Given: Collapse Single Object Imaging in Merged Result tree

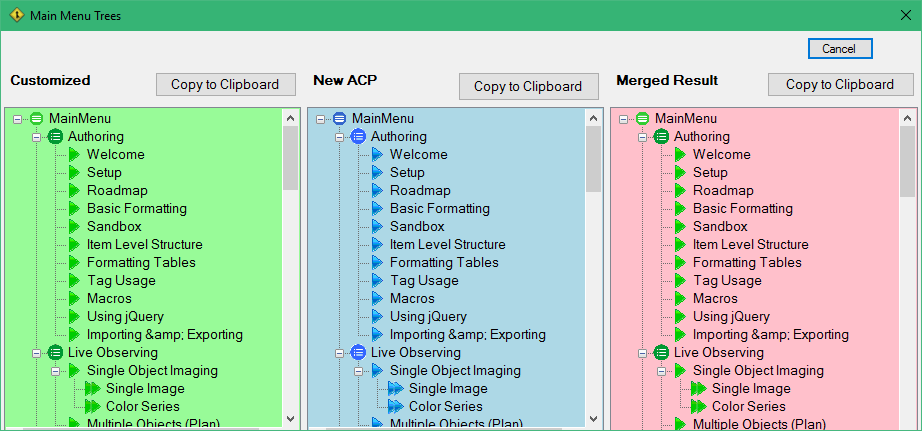Looking at the screenshot, I should (x=661, y=371).
